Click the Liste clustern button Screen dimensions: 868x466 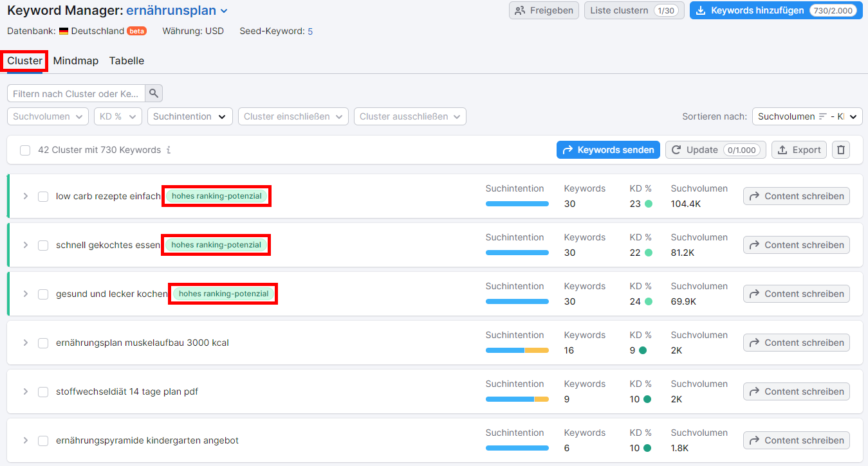[634, 10]
